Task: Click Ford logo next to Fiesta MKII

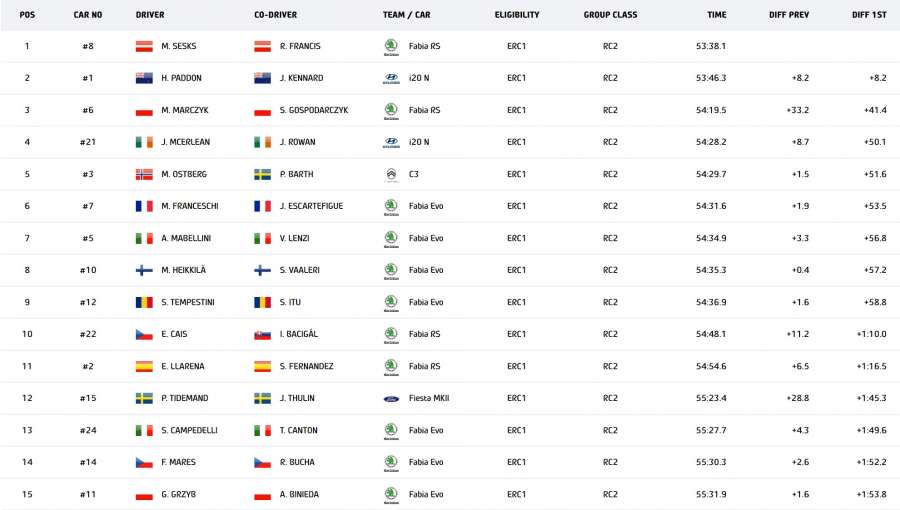Action: [x=391, y=398]
